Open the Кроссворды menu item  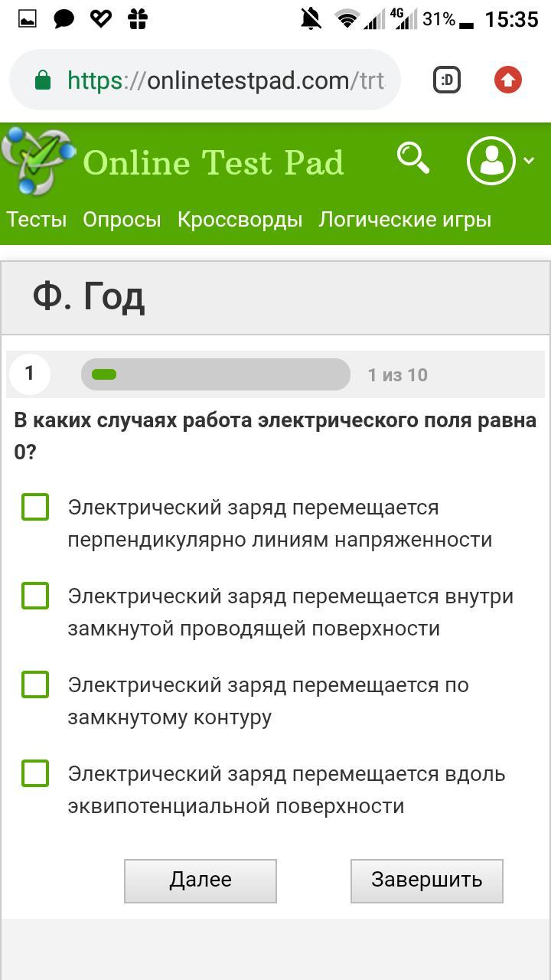tap(240, 220)
